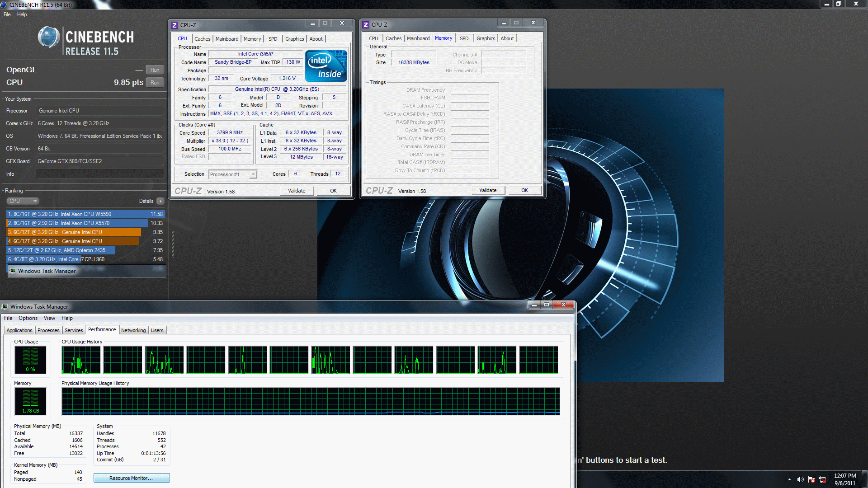Switch to Task Manager Processes tab
This screenshot has width=868, height=488.
[48, 330]
